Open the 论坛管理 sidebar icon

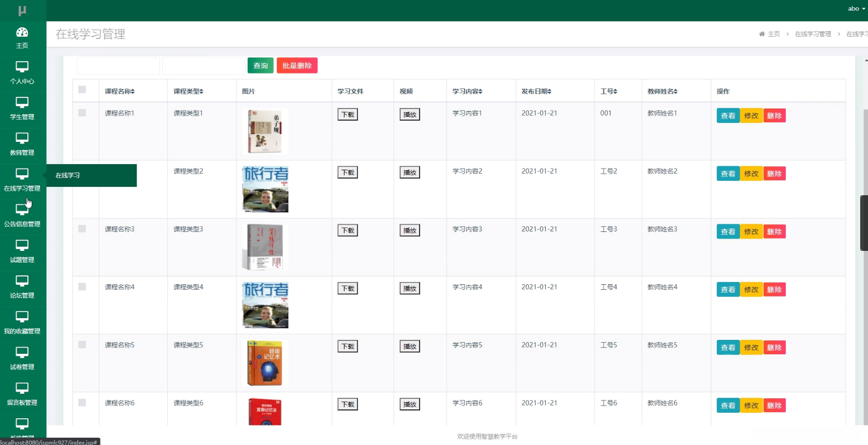click(22, 281)
